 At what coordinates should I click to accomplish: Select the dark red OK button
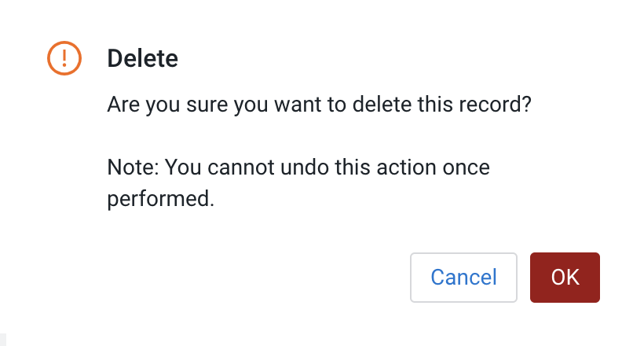[x=565, y=278]
